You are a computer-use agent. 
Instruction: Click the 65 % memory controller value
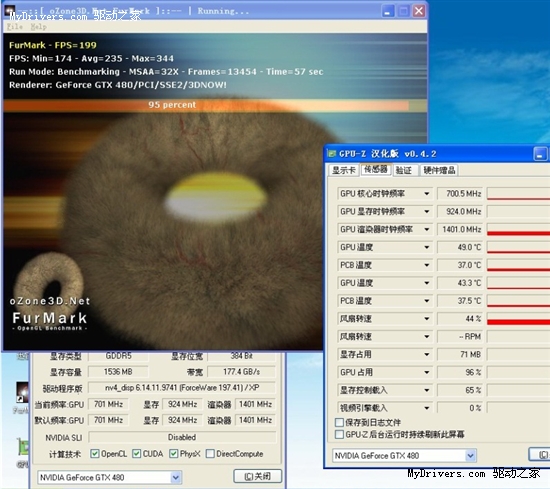pyautogui.click(x=460, y=390)
